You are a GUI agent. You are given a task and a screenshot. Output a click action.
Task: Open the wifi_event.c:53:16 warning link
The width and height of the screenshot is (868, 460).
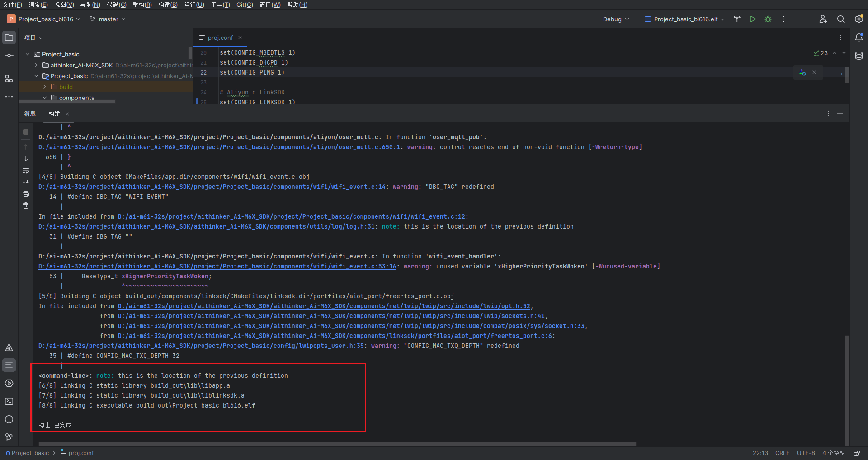click(x=217, y=266)
